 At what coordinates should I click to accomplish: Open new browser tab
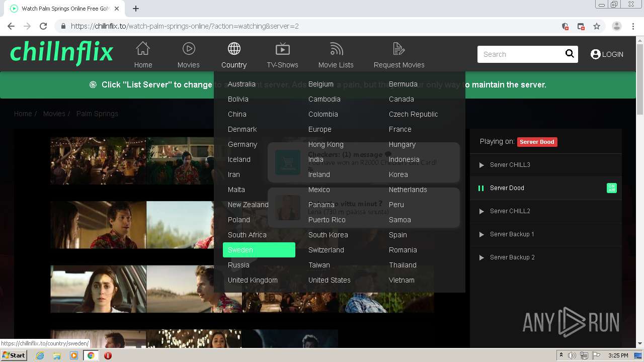[136, 9]
